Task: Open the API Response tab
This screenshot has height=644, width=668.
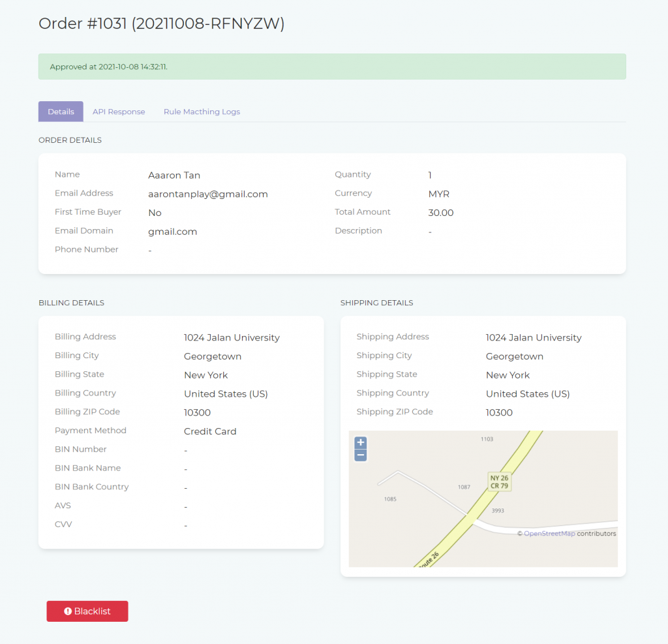Action: click(x=119, y=112)
